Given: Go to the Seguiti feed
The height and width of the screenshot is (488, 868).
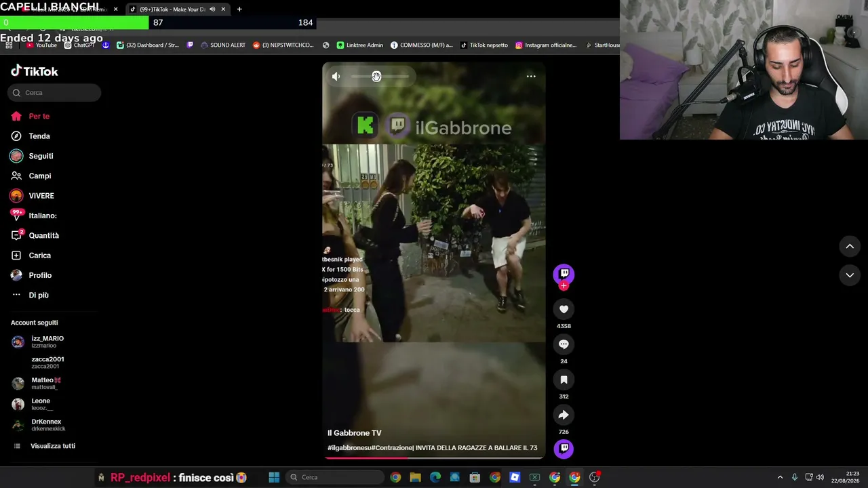Looking at the screenshot, I should tap(32, 156).
